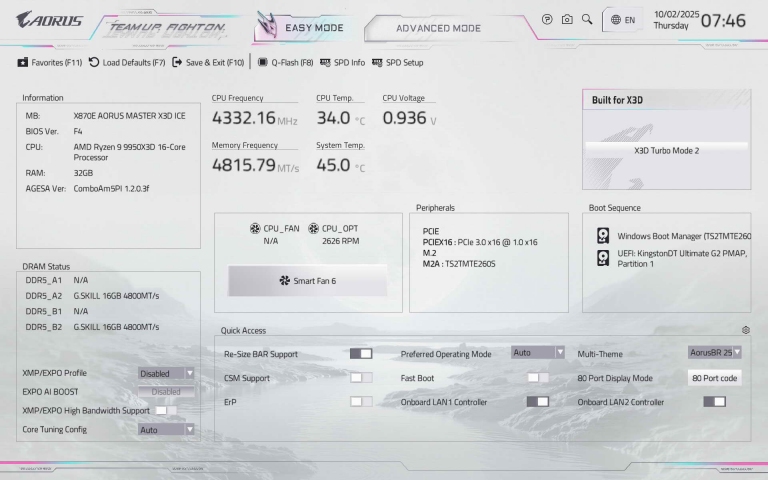
Task: Click the Load Defaults reset icon
Action: click(94, 62)
